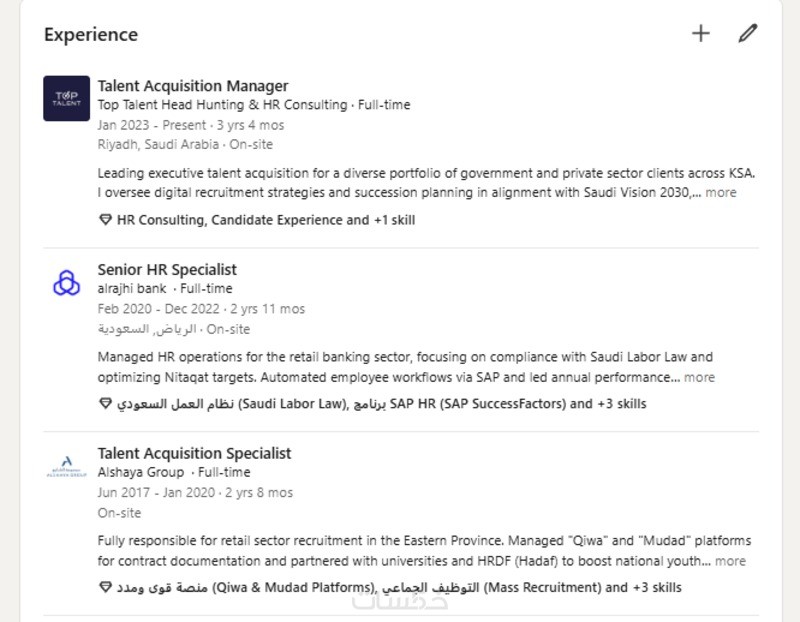
Task: Click the plus icon to add experience
Action: coord(700,34)
